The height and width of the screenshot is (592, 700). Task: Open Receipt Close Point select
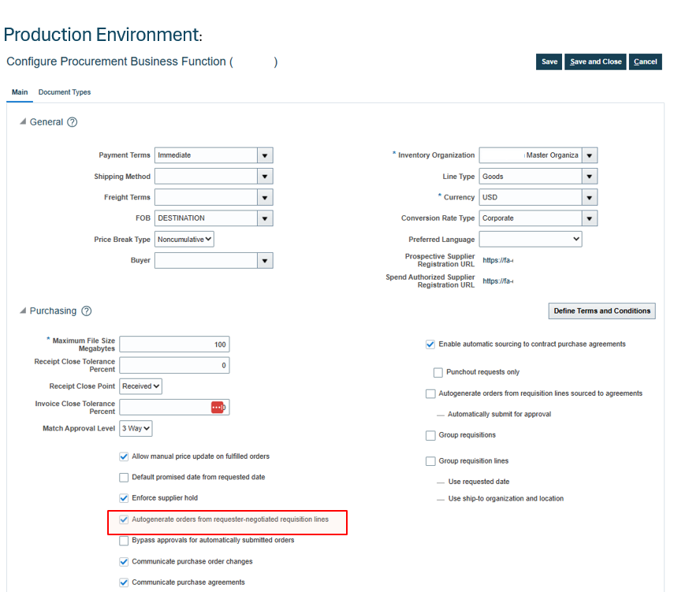pos(140,386)
